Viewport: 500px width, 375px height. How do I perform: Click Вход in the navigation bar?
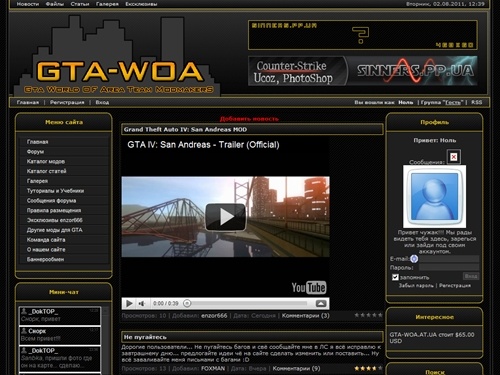click(x=102, y=102)
